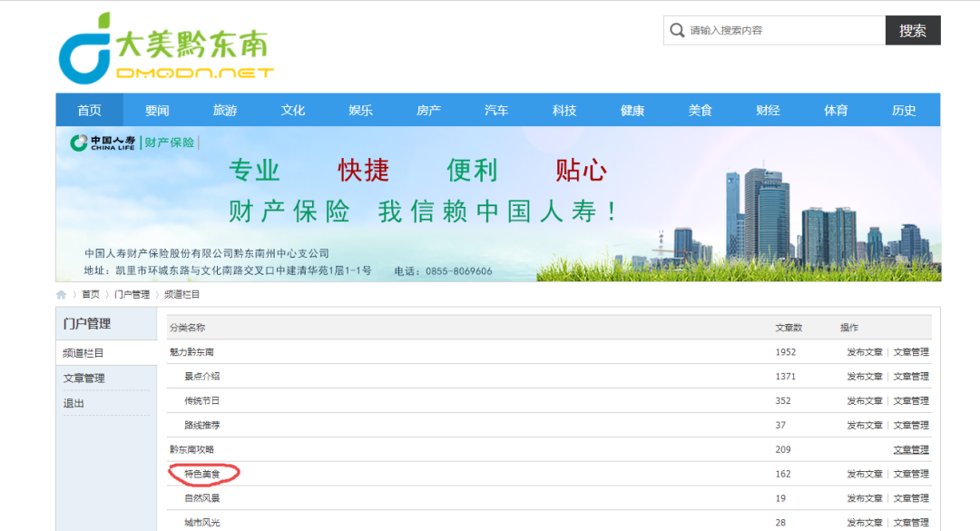
Task: Click 发布文章 for 魅力黔东南 row
Action: (865, 352)
